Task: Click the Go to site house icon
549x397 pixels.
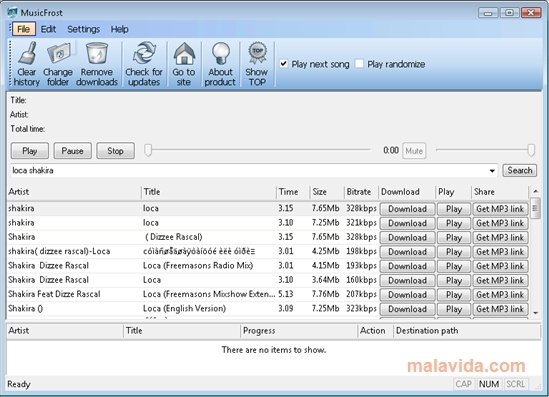Action: (x=184, y=64)
